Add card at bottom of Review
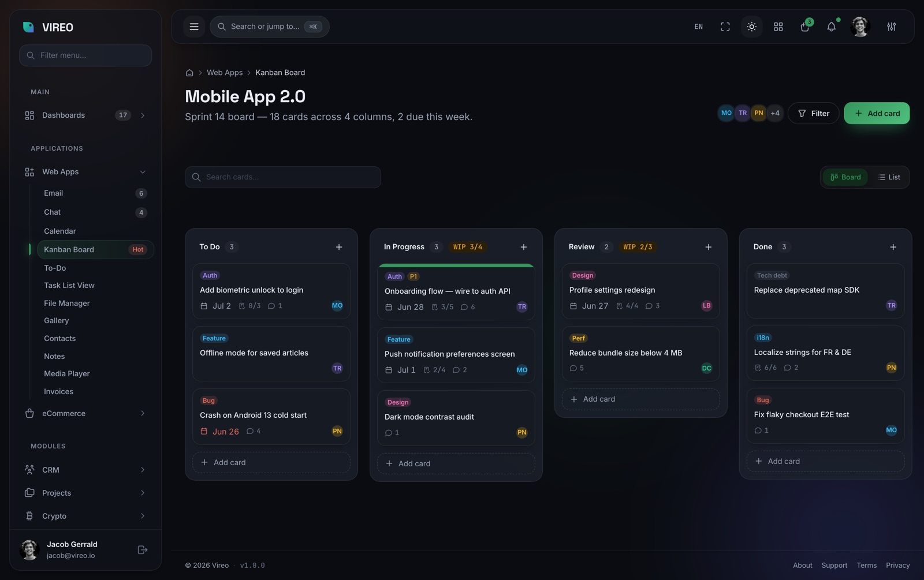Viewport: 924px width, 580px height. 641,399
